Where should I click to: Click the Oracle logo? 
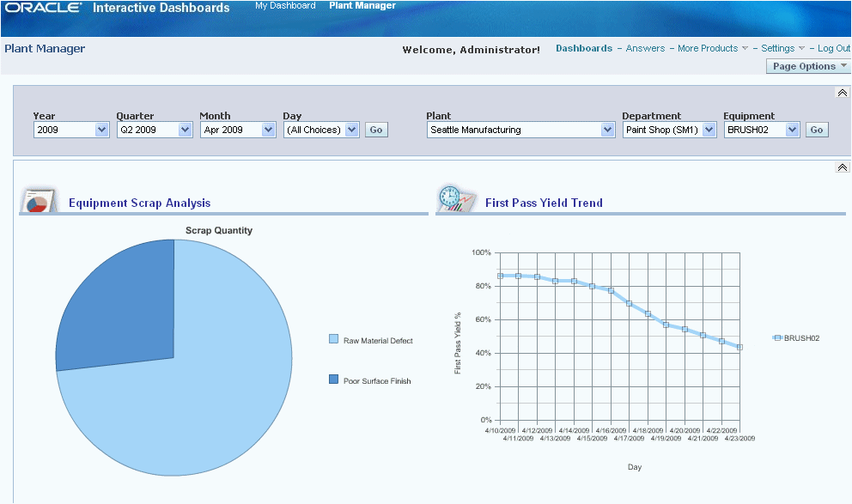click(x=44, y=8)
